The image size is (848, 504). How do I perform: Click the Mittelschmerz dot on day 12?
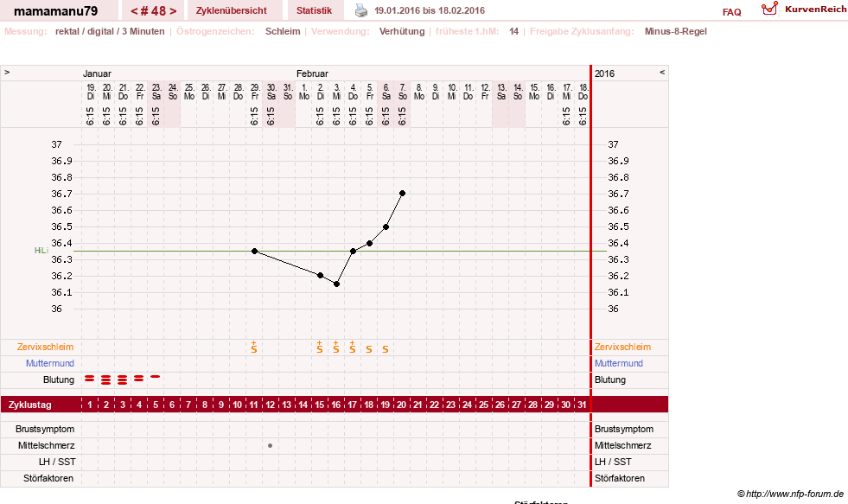click(270, 445)
